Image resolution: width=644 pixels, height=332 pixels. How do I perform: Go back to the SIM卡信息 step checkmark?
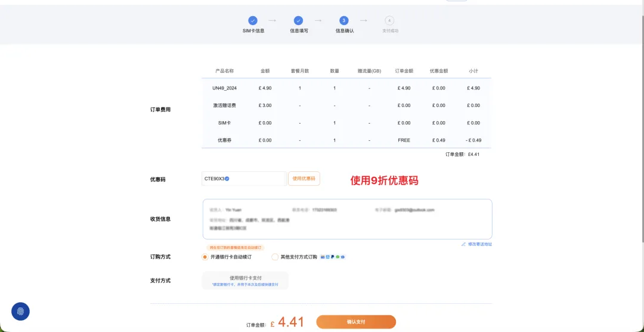pos(253,20)
